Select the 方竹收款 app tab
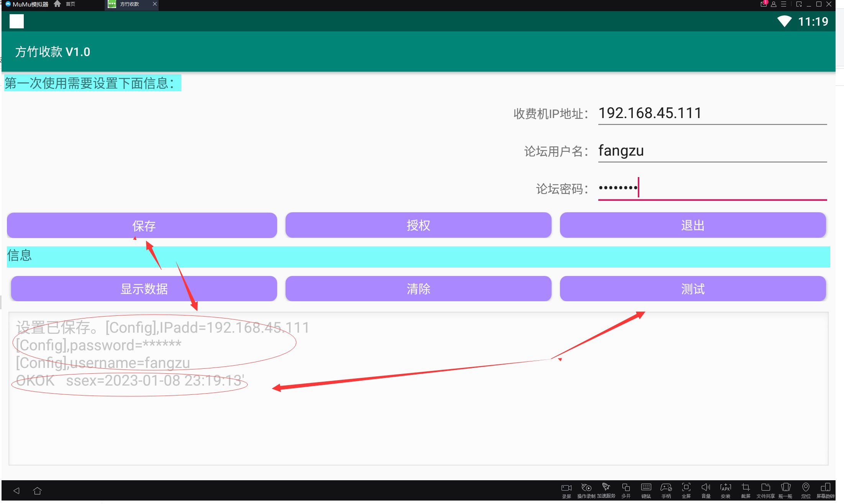 point(129,4)
